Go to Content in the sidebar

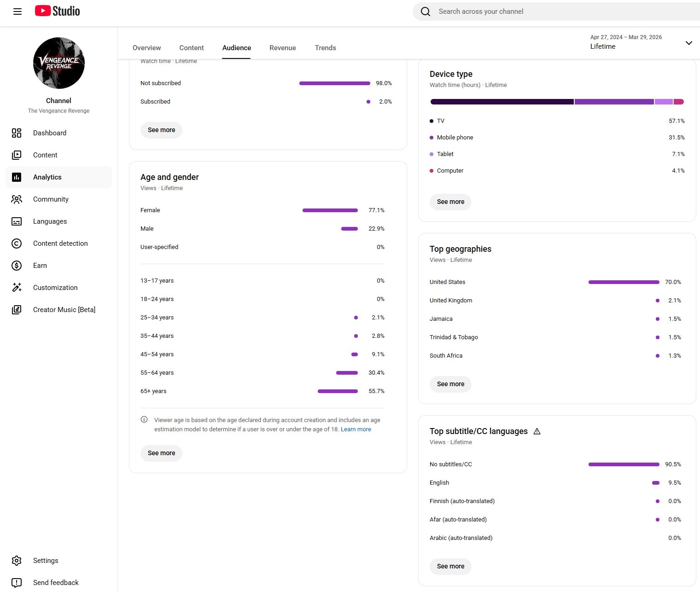click(45, 155)
